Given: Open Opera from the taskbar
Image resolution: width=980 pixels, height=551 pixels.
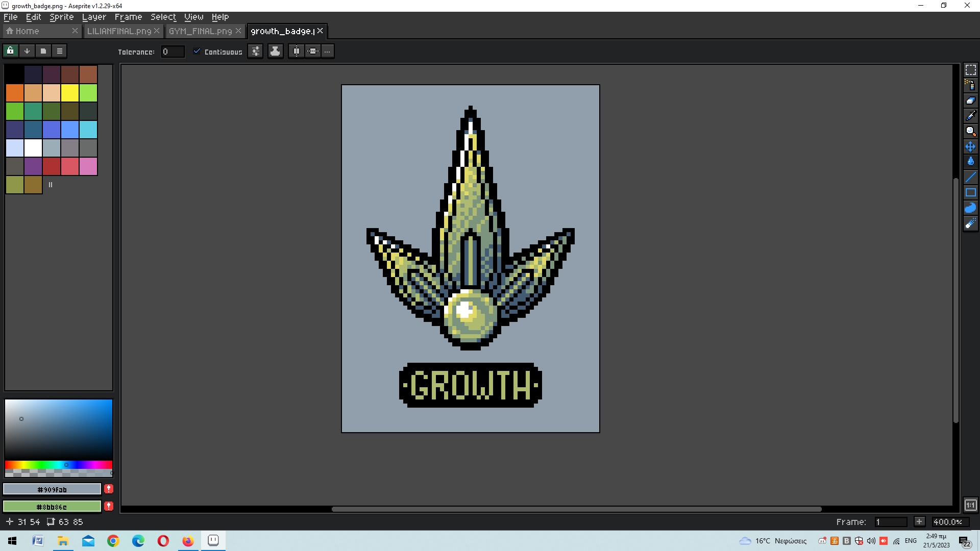Looking at the screenshot, I should 163,541.
